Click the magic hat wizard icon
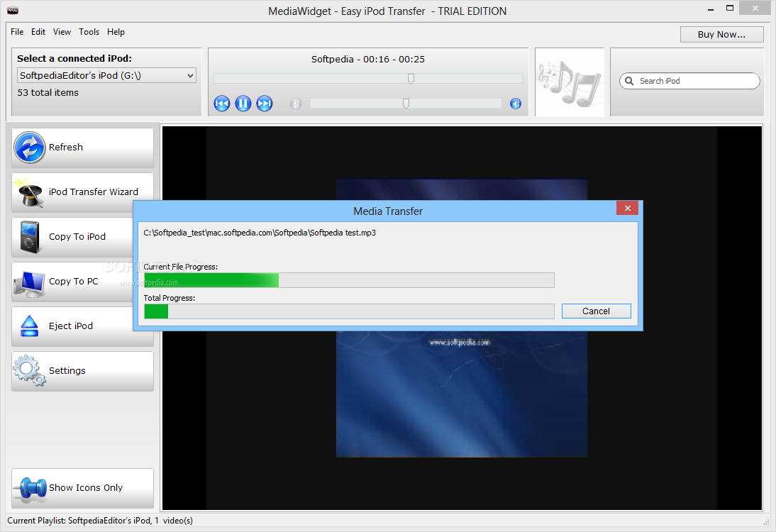The height and width of the screenshot is (532, 776). (x=28, y=192)
